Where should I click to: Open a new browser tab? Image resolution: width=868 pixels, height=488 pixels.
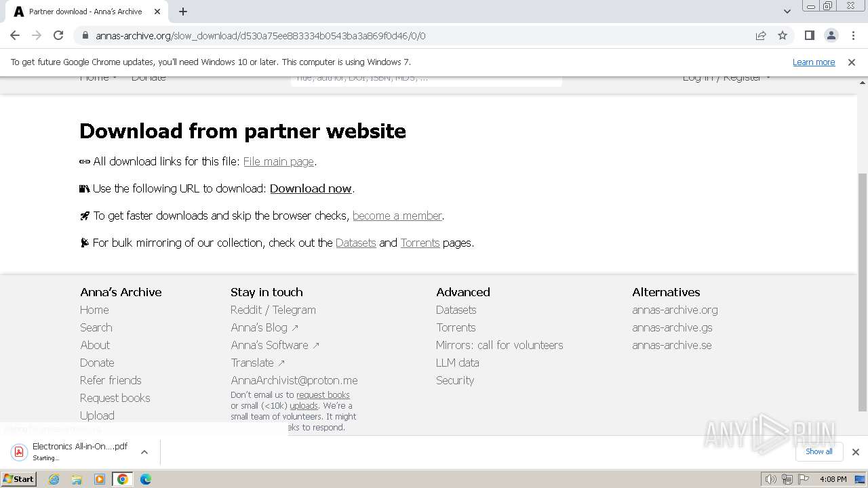pyautogui.click(x=183, y=12)
